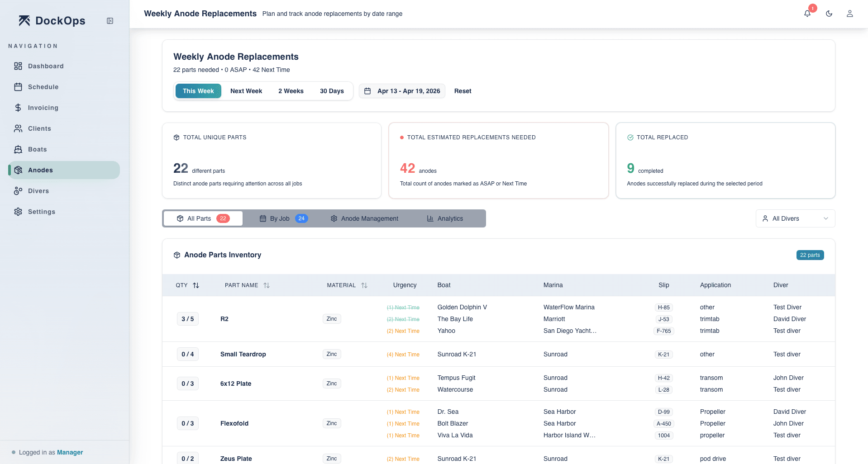Click the Schedule calendar icon
The width and height of the screenshot is (868, 464).
(18, 87)
